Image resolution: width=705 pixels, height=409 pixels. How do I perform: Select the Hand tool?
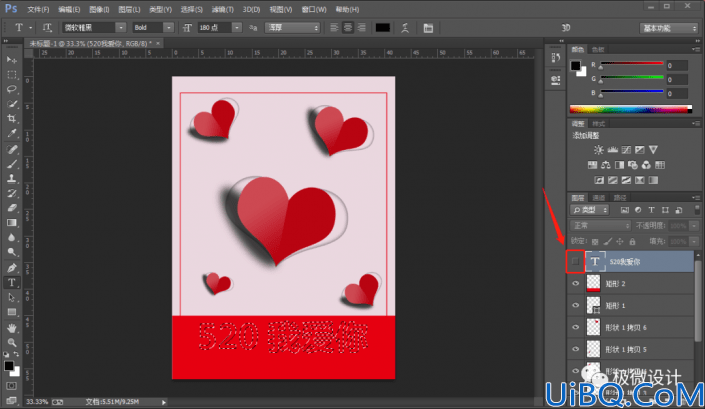[12, 328]
